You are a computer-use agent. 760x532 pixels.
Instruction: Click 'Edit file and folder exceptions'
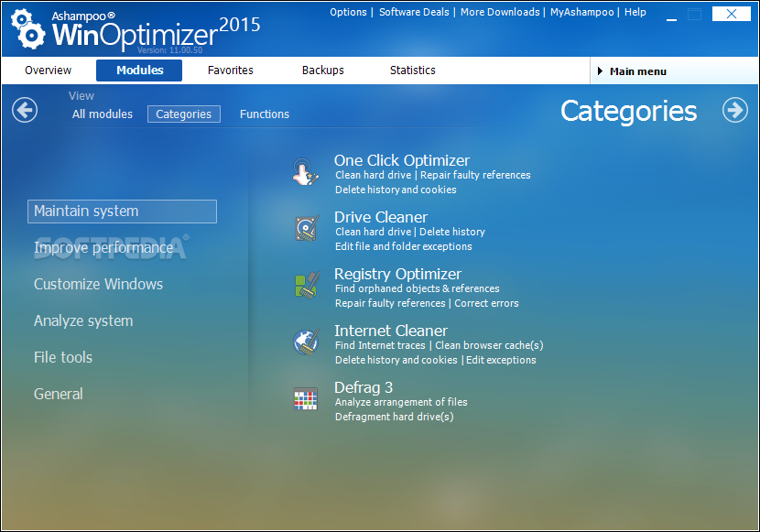click(x=403, y=246)
